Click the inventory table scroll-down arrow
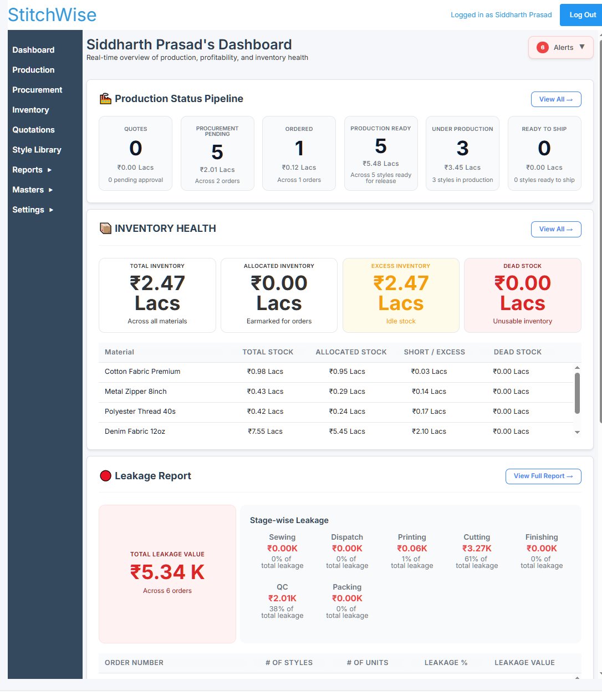Screen dimensions: 602x700 coord(577,432)
